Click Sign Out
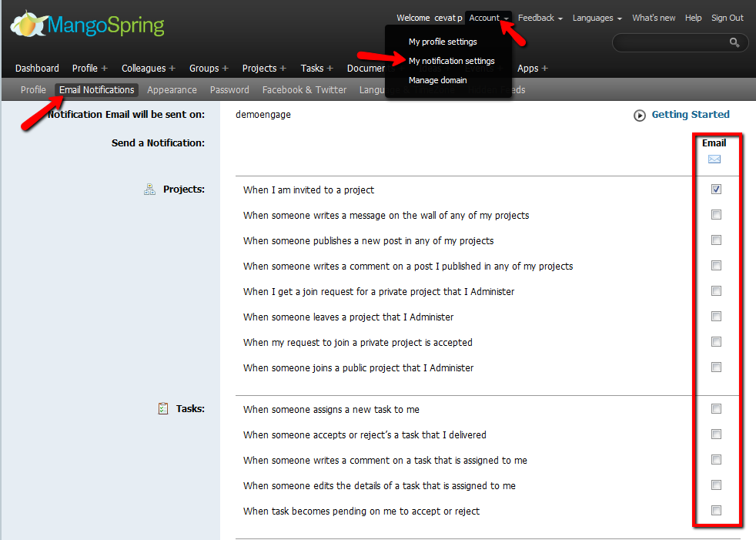The height and width of the screenshot is (540, 756). [x=727, y=18]
